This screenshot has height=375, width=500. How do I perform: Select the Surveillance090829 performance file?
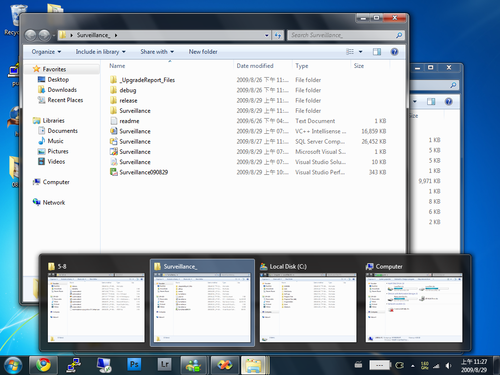(144, 172)
